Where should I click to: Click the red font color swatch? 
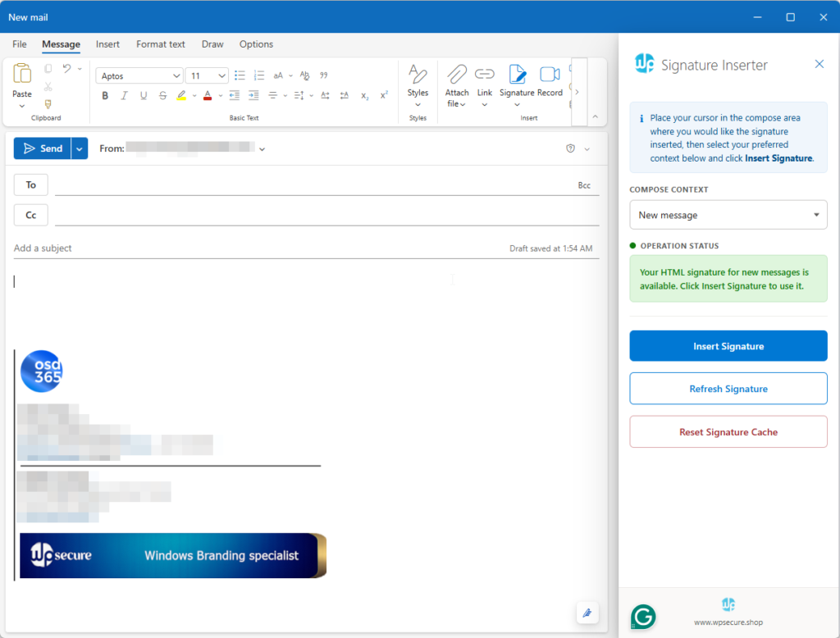tap(208, 96)
